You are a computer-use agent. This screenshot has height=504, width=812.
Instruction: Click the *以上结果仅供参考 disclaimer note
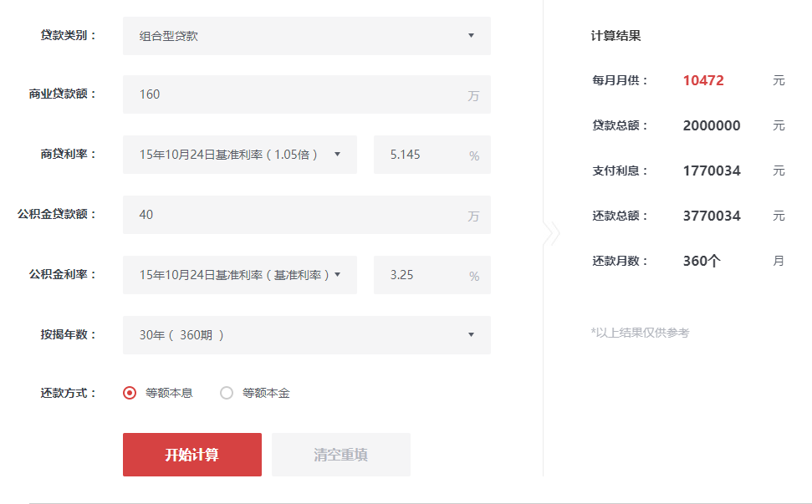coord(640,332)
